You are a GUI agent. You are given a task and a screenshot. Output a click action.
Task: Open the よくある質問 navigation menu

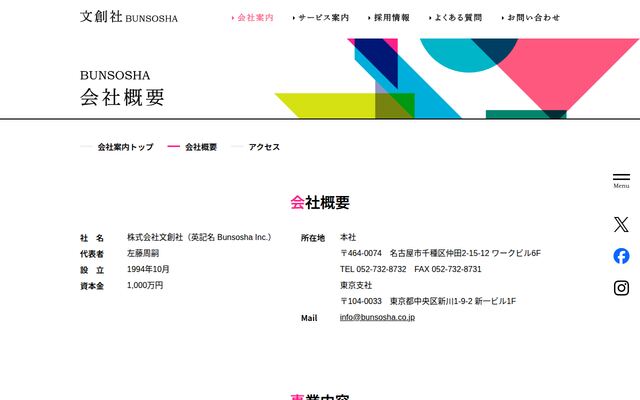pos(456,18)
